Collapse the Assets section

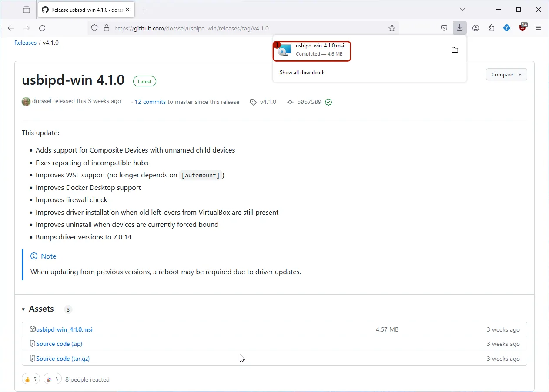click(23, 309)
